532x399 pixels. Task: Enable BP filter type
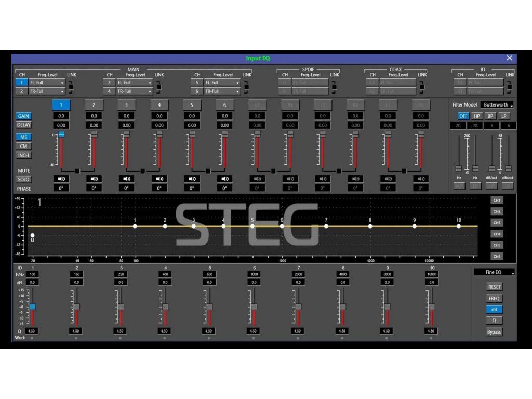[x=490, y=116]
